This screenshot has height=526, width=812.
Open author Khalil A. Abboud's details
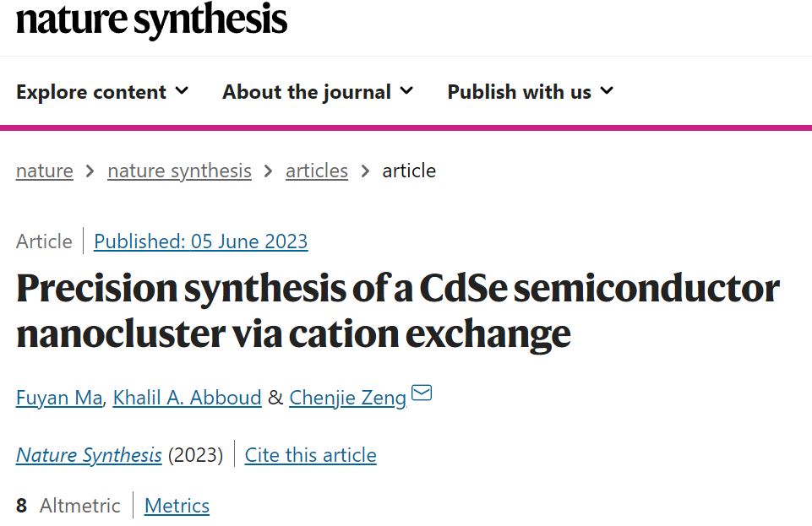[187, 398]
